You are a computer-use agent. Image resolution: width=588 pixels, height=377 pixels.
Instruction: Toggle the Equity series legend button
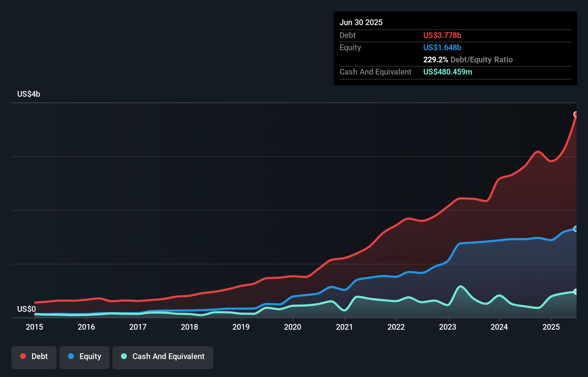(x=85, y=357)
